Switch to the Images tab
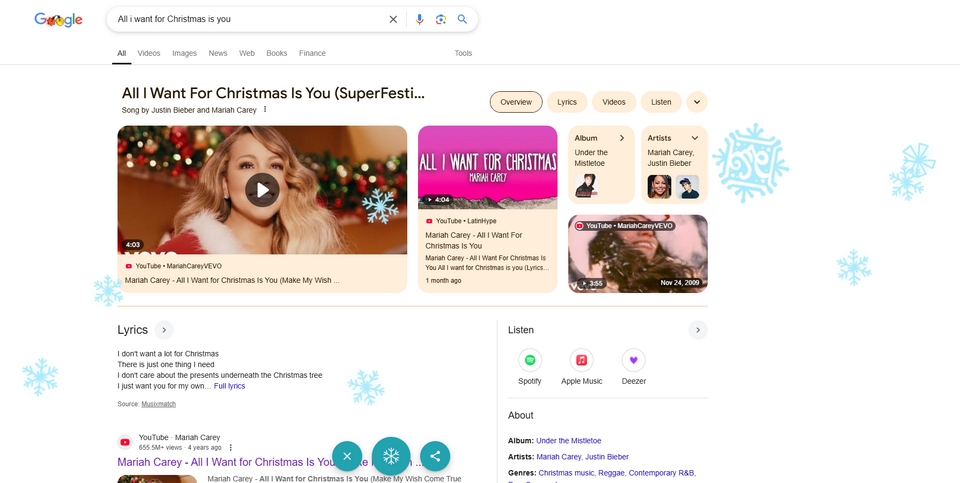The width and height of the screenshot is (960, 483). [x=184, y=53]
